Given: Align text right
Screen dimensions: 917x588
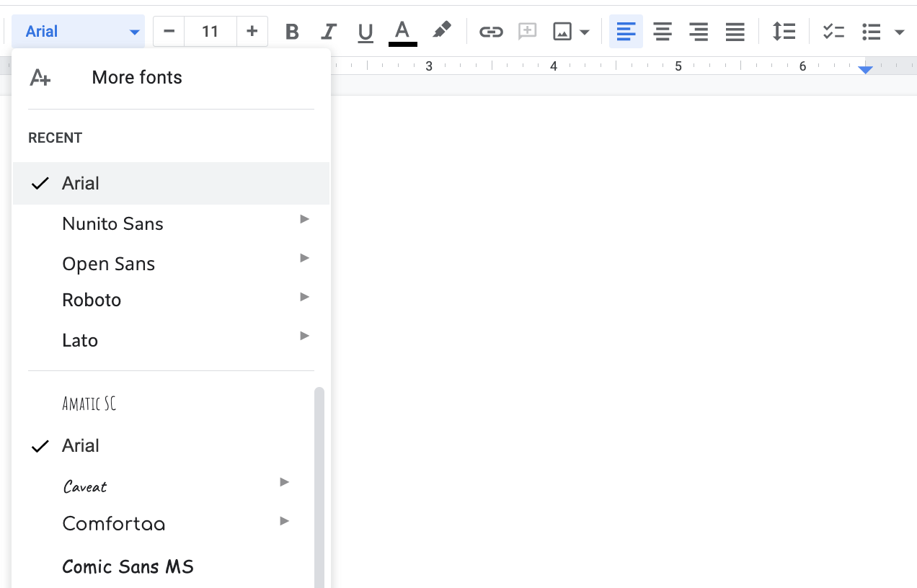Looking at the screenshot, I should pos(699,32).
